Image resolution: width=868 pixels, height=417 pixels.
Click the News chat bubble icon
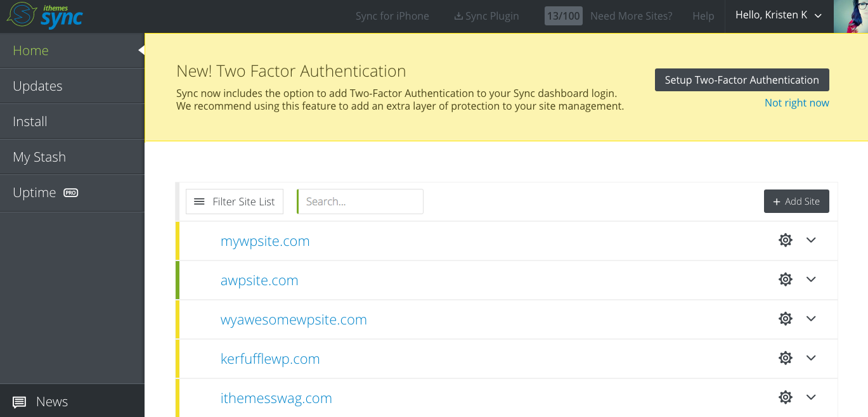tap(20, 402)
